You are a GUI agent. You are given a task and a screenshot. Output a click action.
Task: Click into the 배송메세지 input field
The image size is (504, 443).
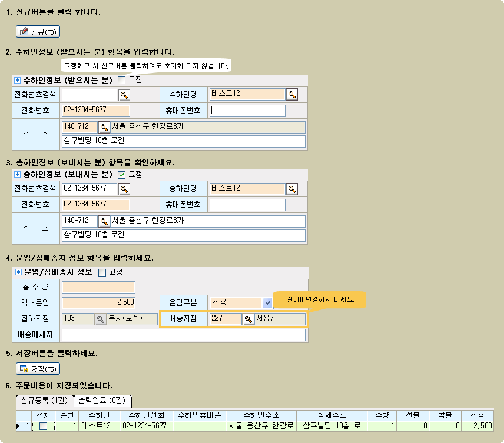click(183, 335)
